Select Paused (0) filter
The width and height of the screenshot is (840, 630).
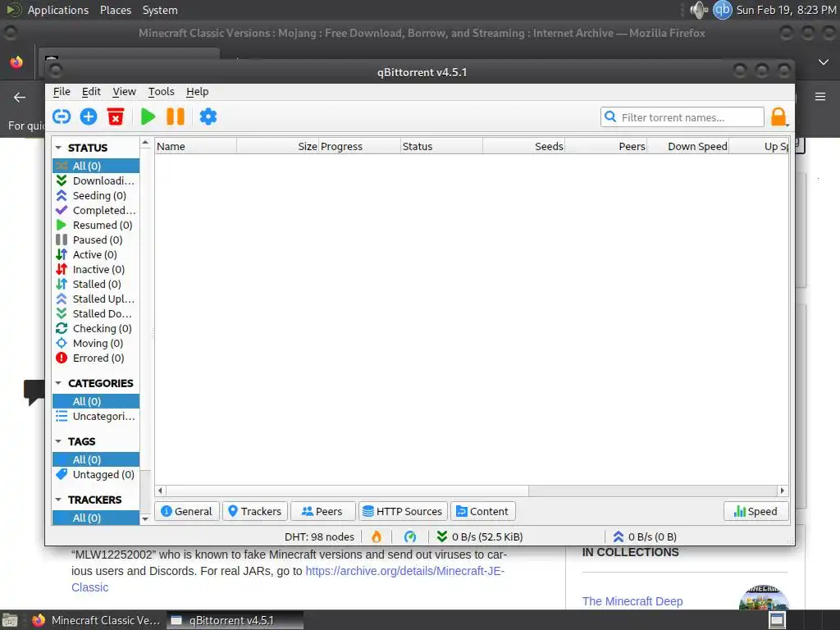(96, 240)
